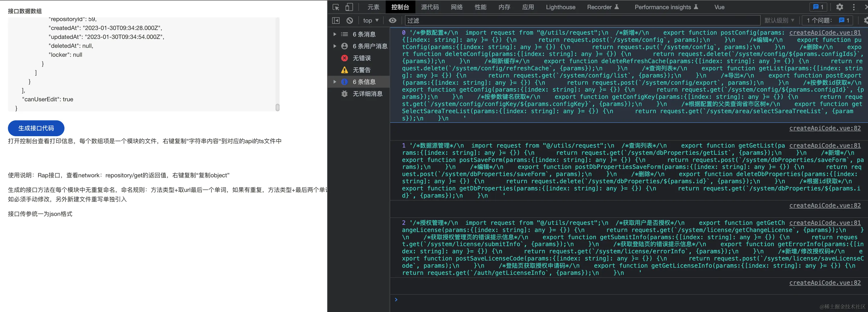Open the top context dropdown

(370, 21)
